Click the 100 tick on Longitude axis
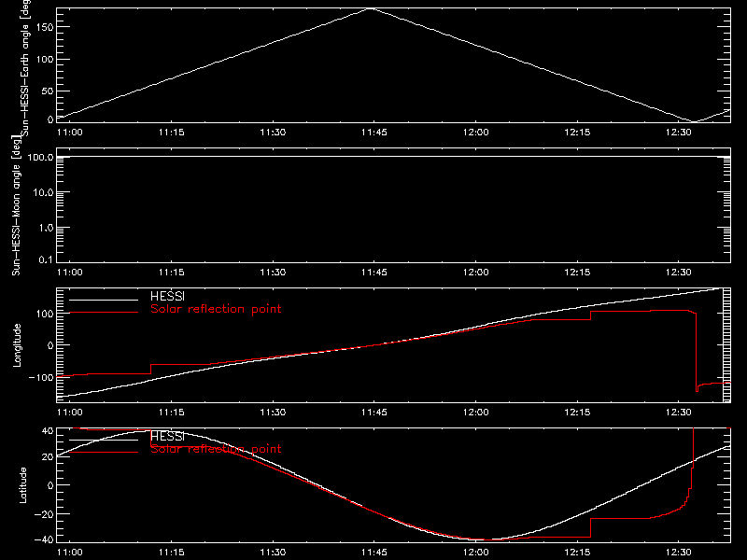 point(44,314)
